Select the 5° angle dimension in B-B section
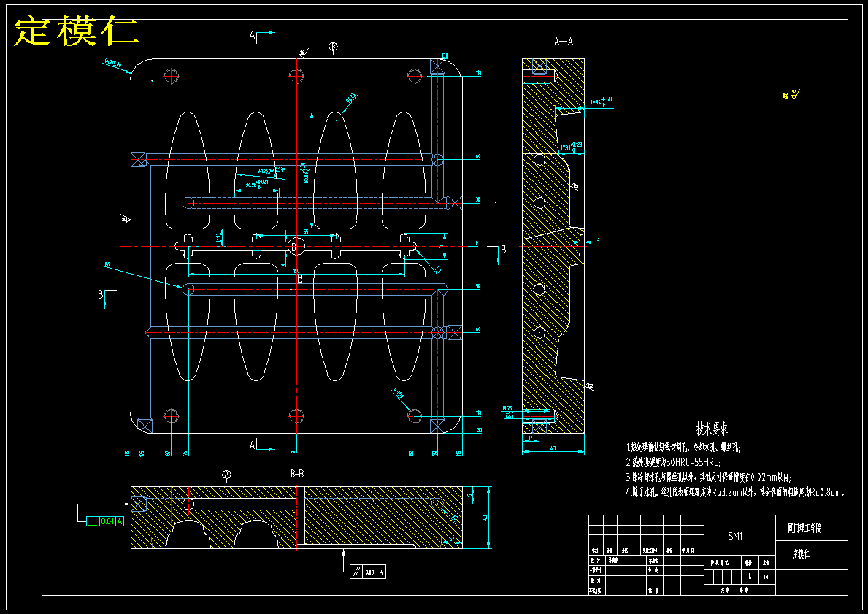 451,538
